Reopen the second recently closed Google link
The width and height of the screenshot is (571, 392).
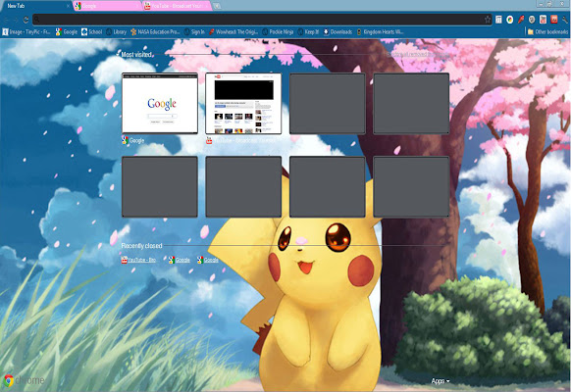[208, 260]
